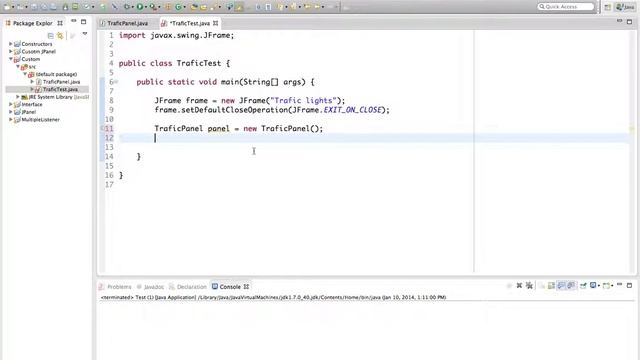The image size is (640, 360).
Task: Open the Run button dropdown arrow
Action: pyautogui.click(x=146, y=7)
